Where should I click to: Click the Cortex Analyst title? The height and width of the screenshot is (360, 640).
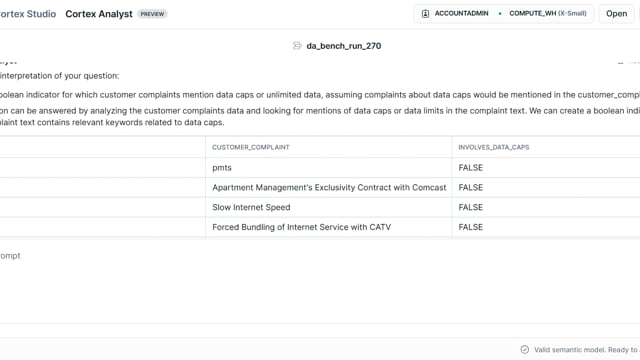coord(99,14)
